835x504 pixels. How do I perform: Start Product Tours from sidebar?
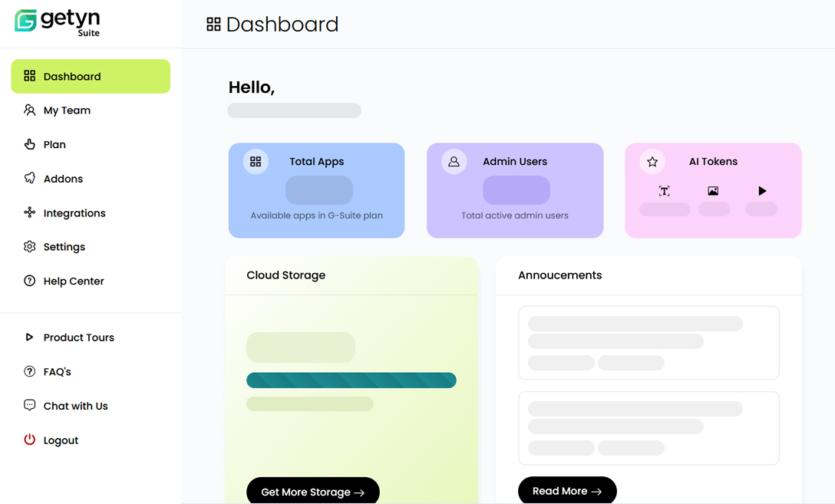78,338
